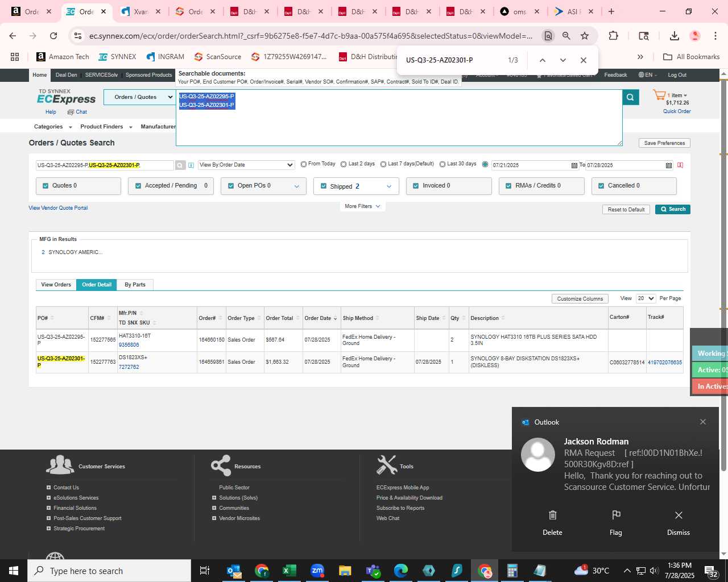This screenshot has height=582, width=728.
Task: Click the Chat icon link
Action: 77,112
